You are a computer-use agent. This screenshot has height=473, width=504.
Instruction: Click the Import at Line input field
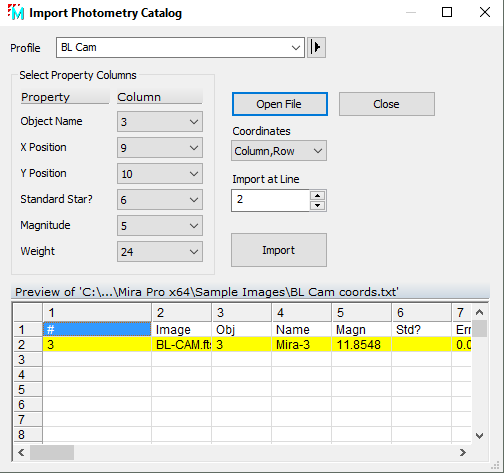[270, 200]
